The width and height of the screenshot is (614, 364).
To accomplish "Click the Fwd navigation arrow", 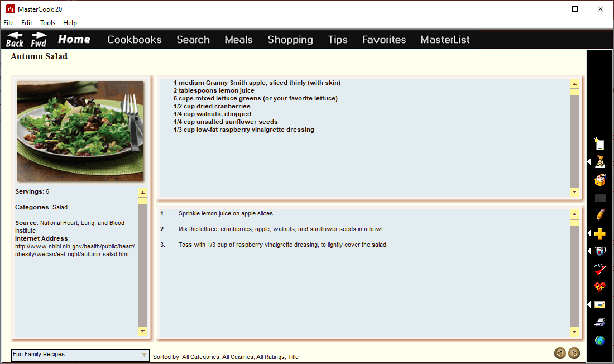I will coord(39,40).
